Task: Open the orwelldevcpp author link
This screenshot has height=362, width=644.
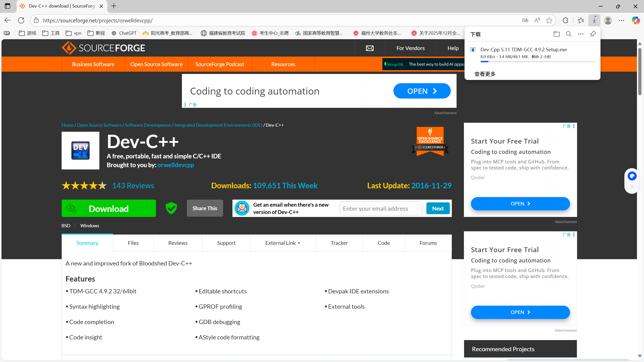Action: click(x=176, y=165)
